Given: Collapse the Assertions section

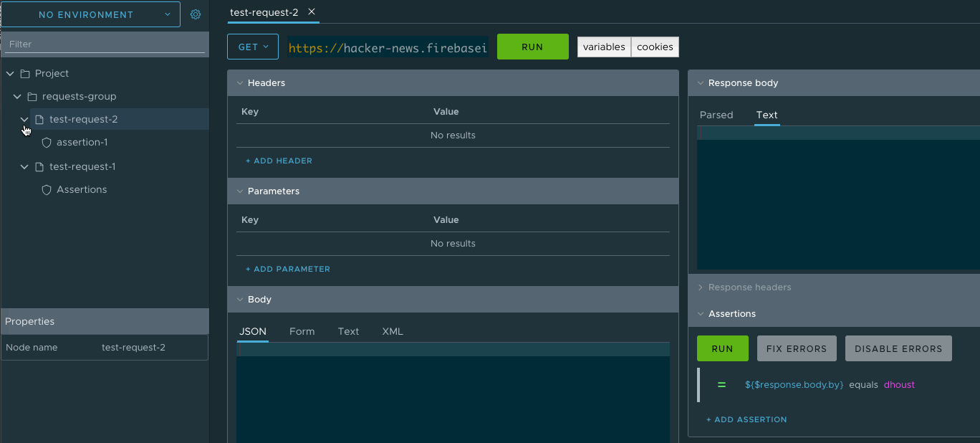Looking at the screenshot, I should (701, 314).
